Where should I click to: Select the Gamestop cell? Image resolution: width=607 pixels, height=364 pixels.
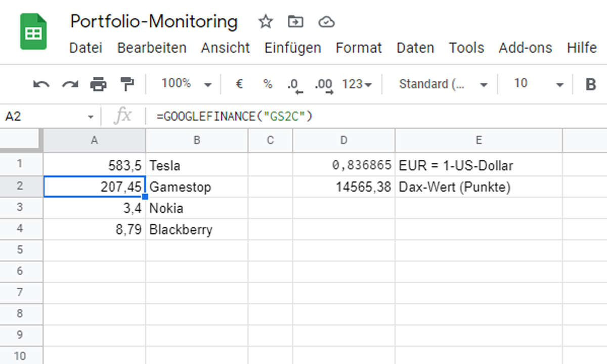coord(197,187)
